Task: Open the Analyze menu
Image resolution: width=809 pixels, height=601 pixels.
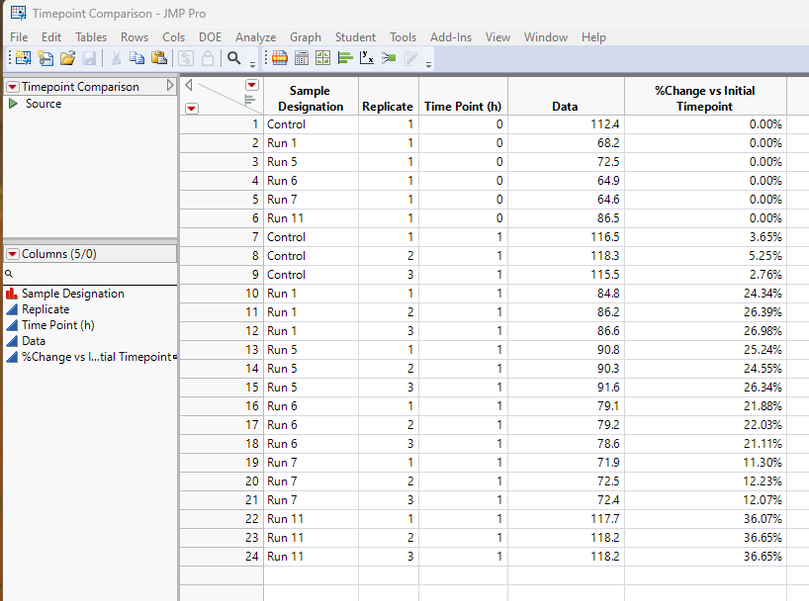Action: [255, 37]
